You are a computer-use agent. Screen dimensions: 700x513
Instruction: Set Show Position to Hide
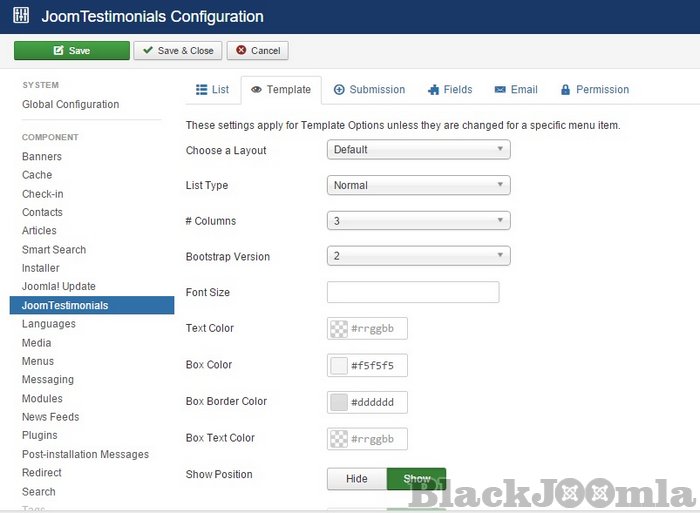pyautogui.click(x=357, y=479)
